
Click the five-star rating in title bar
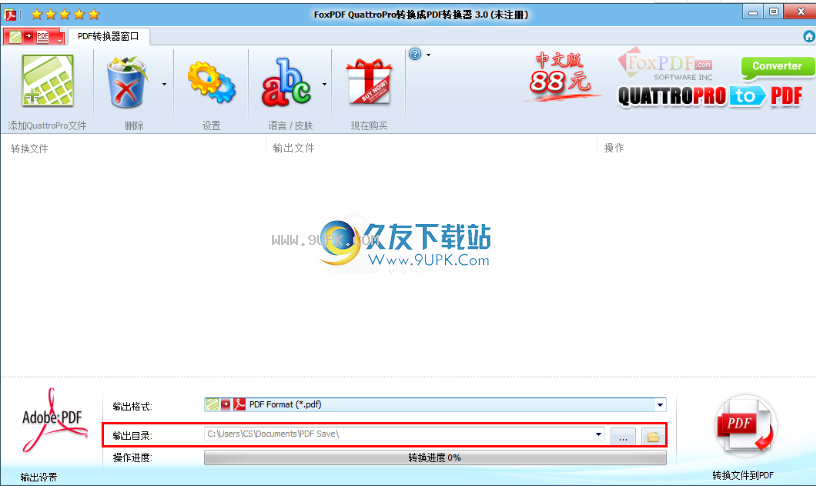(65, 15)
